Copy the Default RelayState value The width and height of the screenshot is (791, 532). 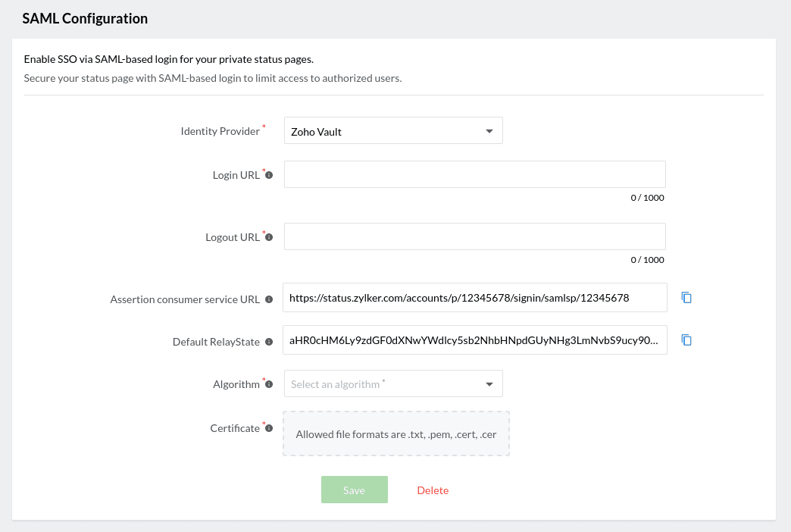tap(686, 340)
